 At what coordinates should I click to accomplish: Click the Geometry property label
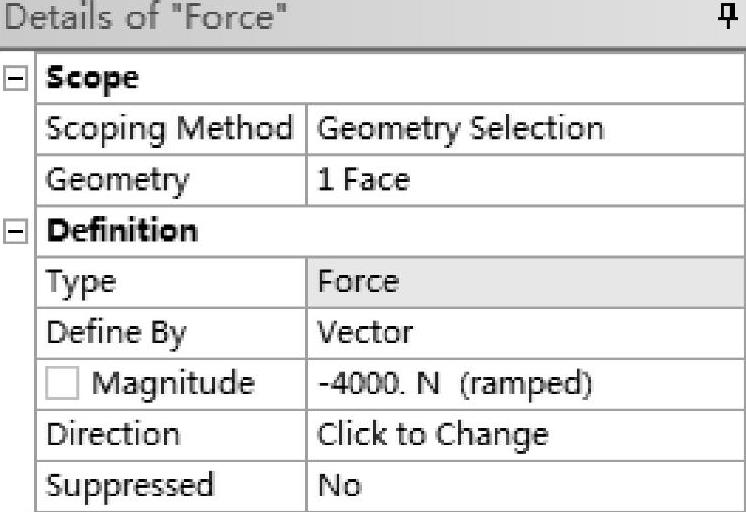tap(118, 181)
